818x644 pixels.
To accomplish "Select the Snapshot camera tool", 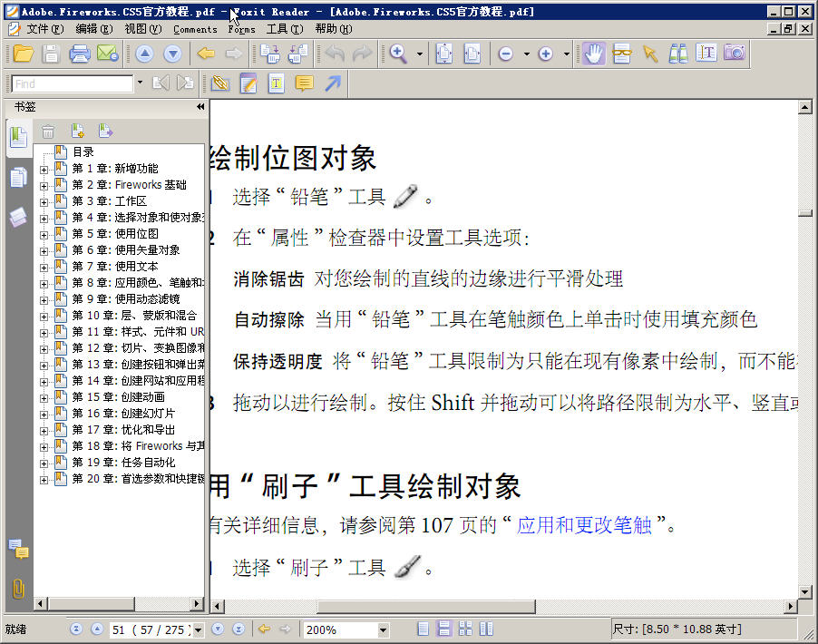I will (735, 54).
